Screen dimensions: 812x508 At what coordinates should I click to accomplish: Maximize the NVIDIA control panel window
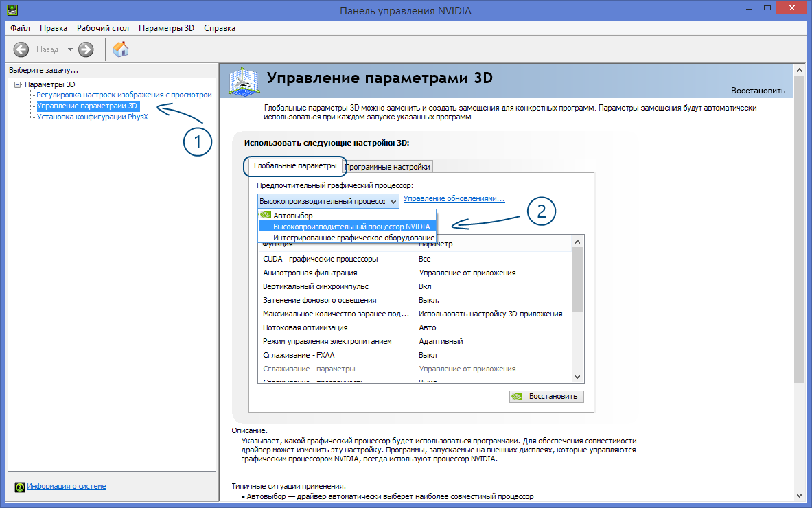[767, 8]
